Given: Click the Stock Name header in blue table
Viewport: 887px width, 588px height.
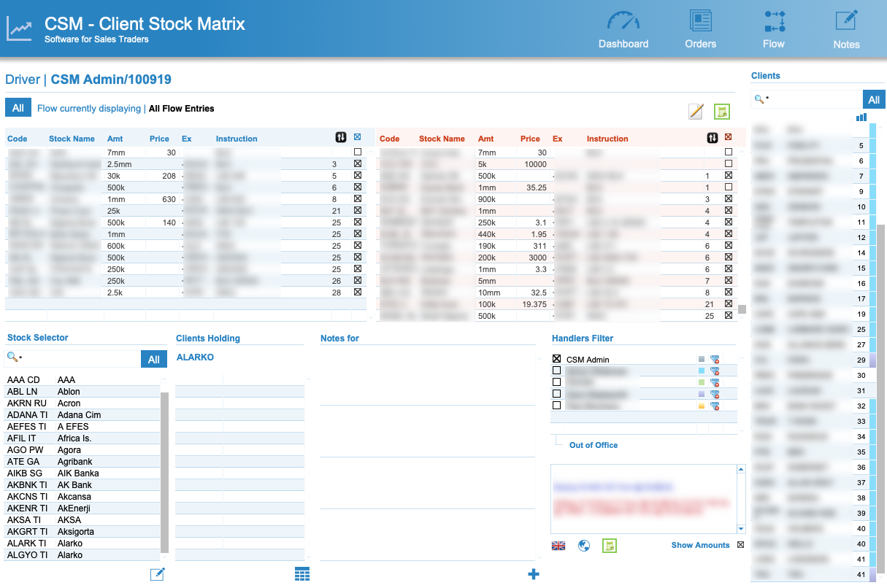Looking at the screenshot, I should click(x=72, y=139).
